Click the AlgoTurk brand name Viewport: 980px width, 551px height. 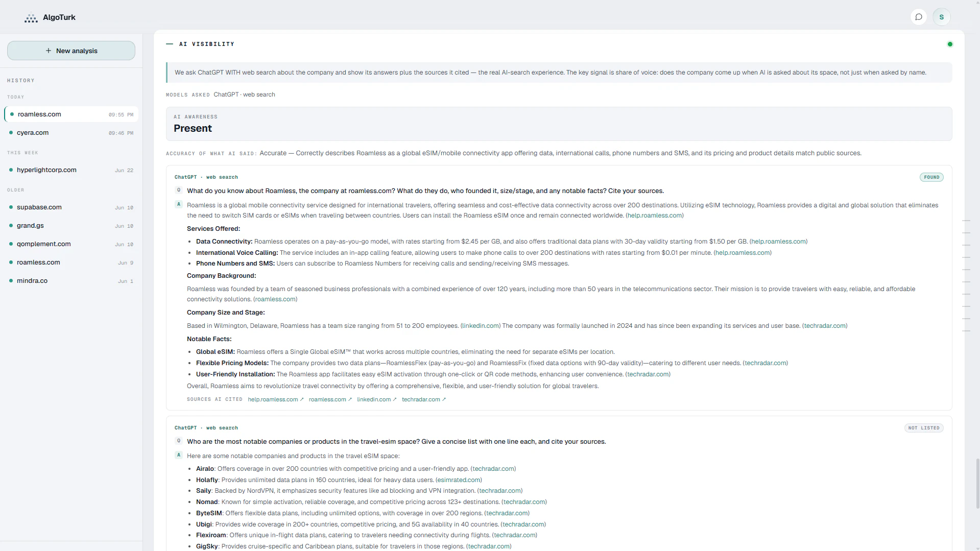coord(59,17)
